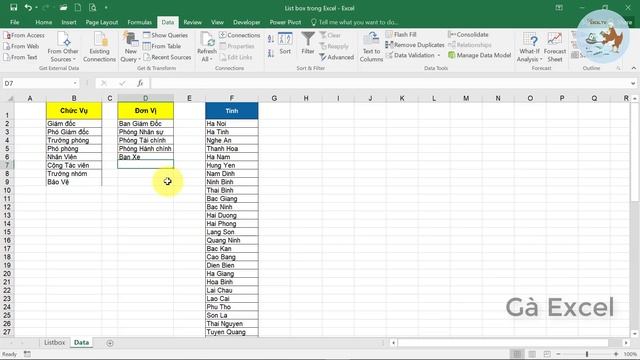Click the Connections button
The width and height of the screenshot is (640, 360).
pyautogui.click(x=240, y=35)
